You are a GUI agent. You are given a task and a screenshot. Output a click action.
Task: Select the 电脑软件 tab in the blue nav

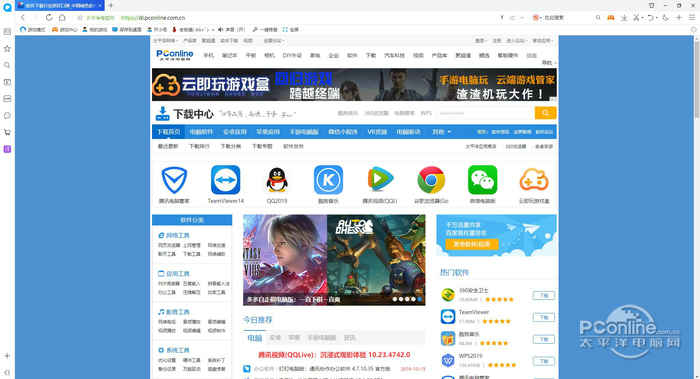201,132
